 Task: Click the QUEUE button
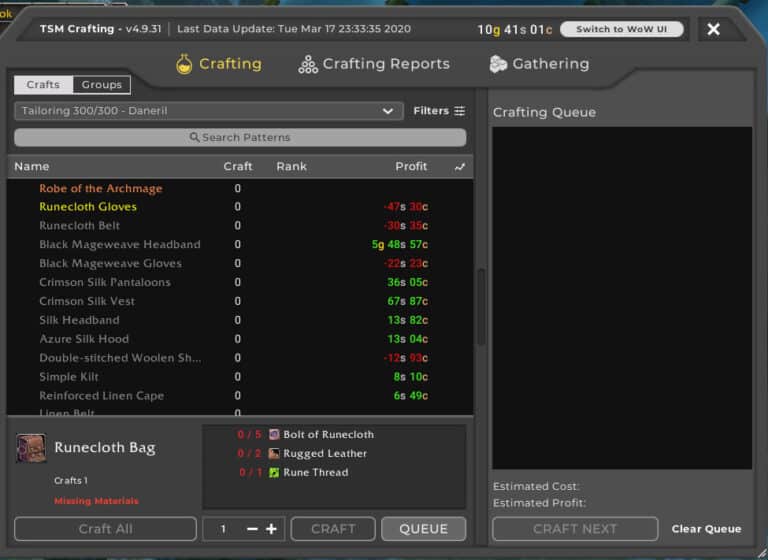click(x=424, y=529)
